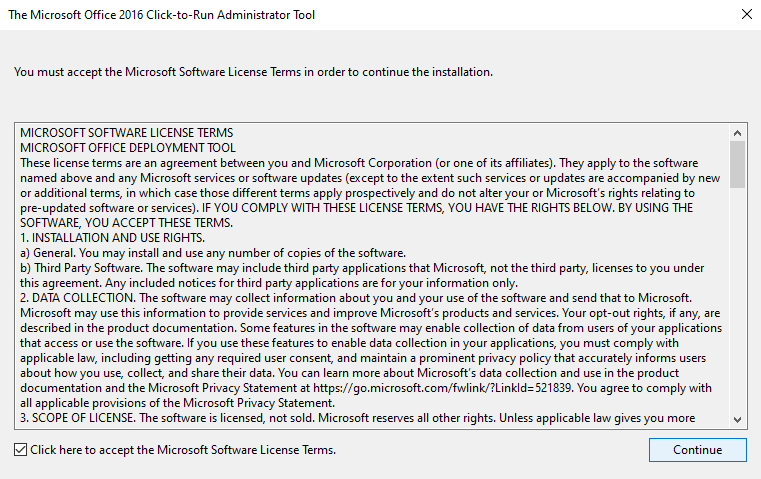Image resolution: width=761 pixels, height=479 pixels.
Task: Click the license text scrollbar thumb
Action: tap(737, 165)
